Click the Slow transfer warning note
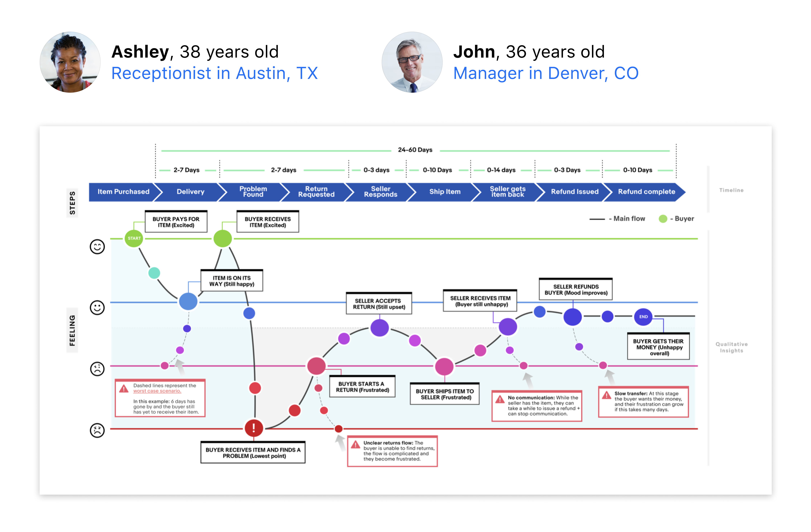Viewport: 811px width, 532px height. tap(643, 402)
